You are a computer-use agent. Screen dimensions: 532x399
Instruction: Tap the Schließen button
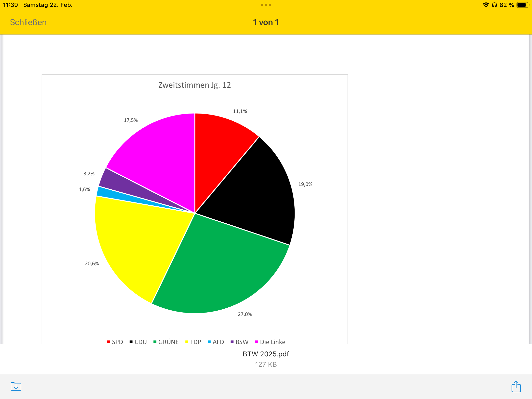[28, 22]
